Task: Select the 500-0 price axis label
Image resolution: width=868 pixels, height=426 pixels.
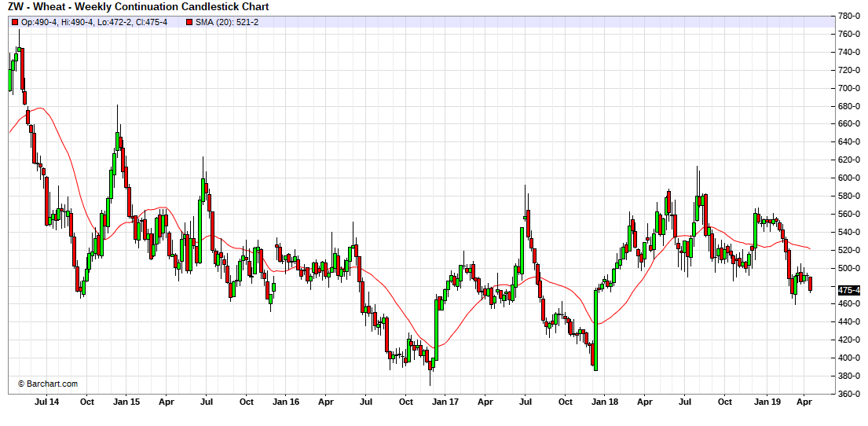Action: tap(849, 268)
